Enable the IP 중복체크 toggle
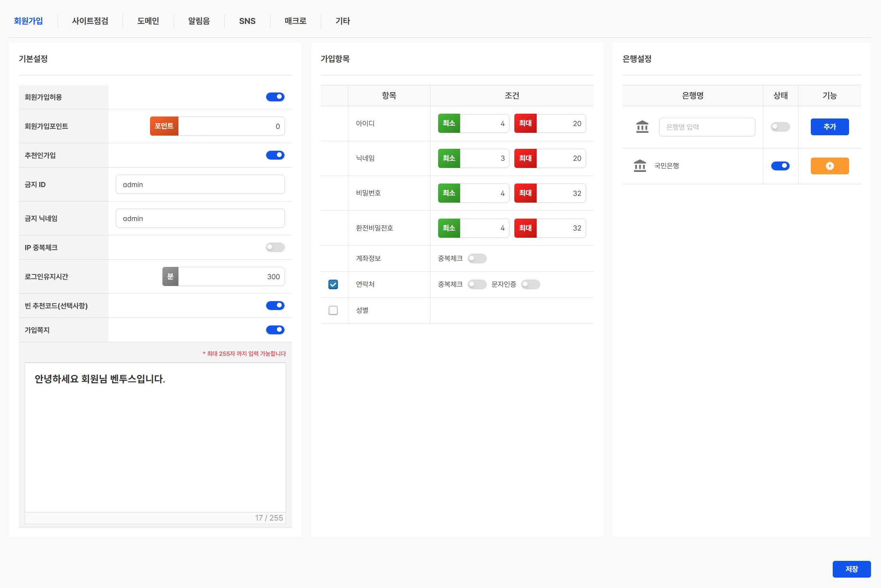Screen dimensions: 881x588 coord(275,247)
